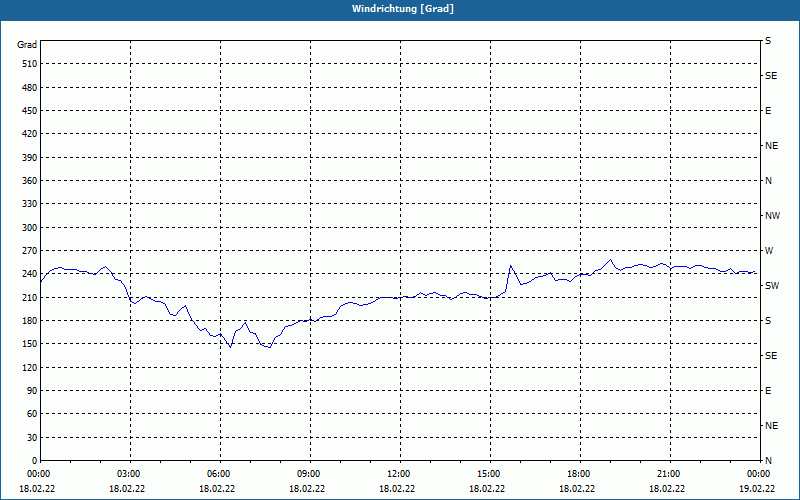Image resolution: width=800 pixels, height=500 pixels.
Task: Click the SW compass label on right axis
Action: (772, 286)
